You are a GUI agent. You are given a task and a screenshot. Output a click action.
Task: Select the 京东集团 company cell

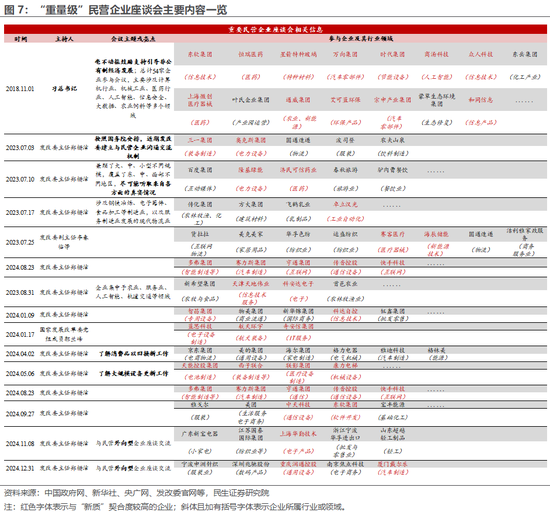200,350
